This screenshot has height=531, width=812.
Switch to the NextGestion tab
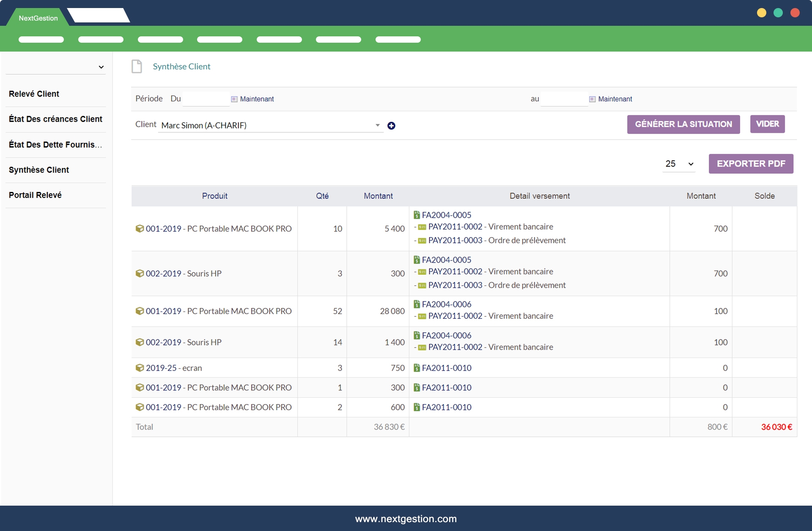coord(38,18)
